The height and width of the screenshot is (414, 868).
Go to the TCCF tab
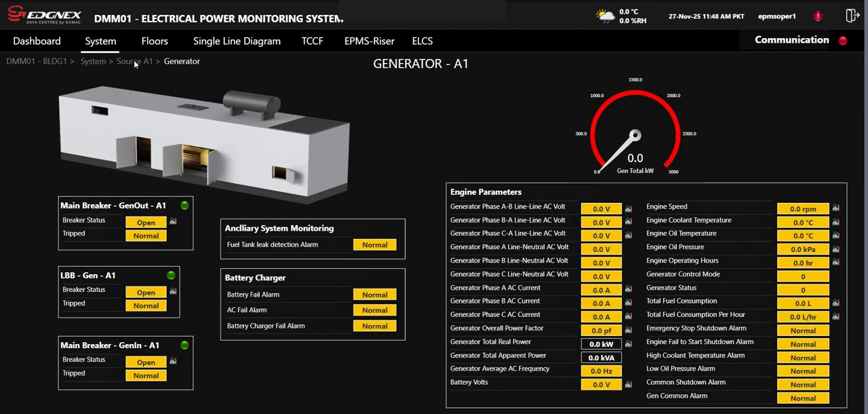(x=313, y=41)
